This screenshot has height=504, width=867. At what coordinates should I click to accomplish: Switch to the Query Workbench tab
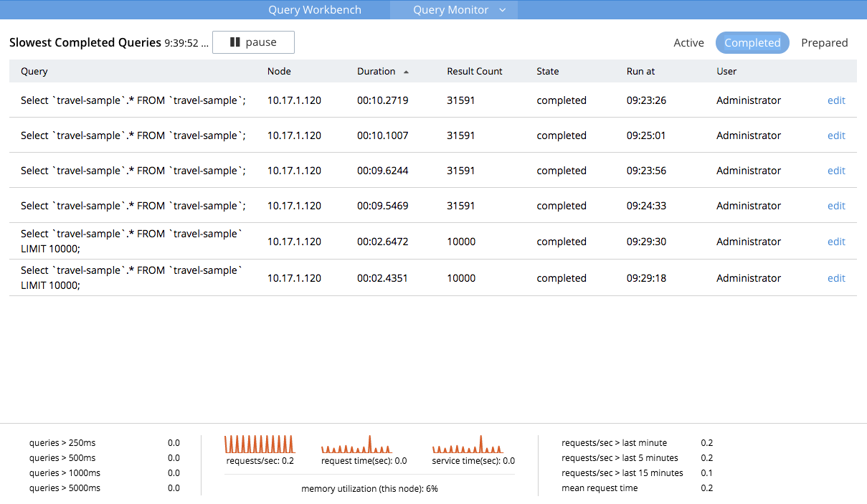tap(314, 9)
